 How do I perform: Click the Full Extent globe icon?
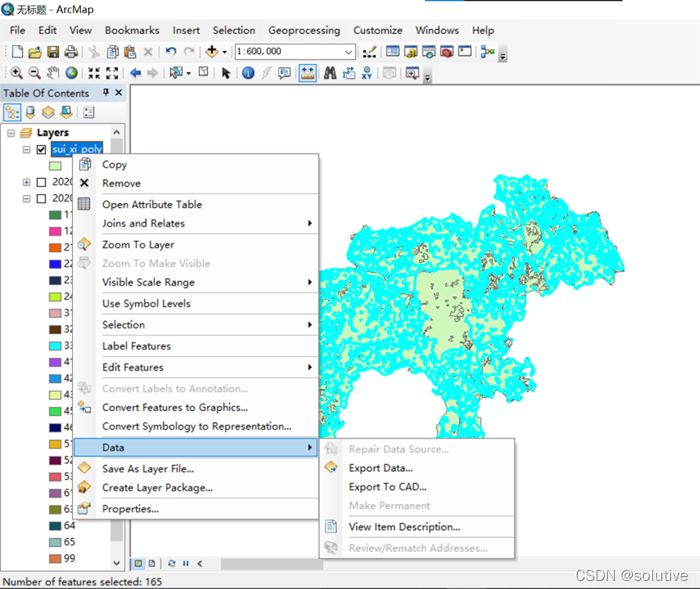pyautogui.click(x=71, y=73)
